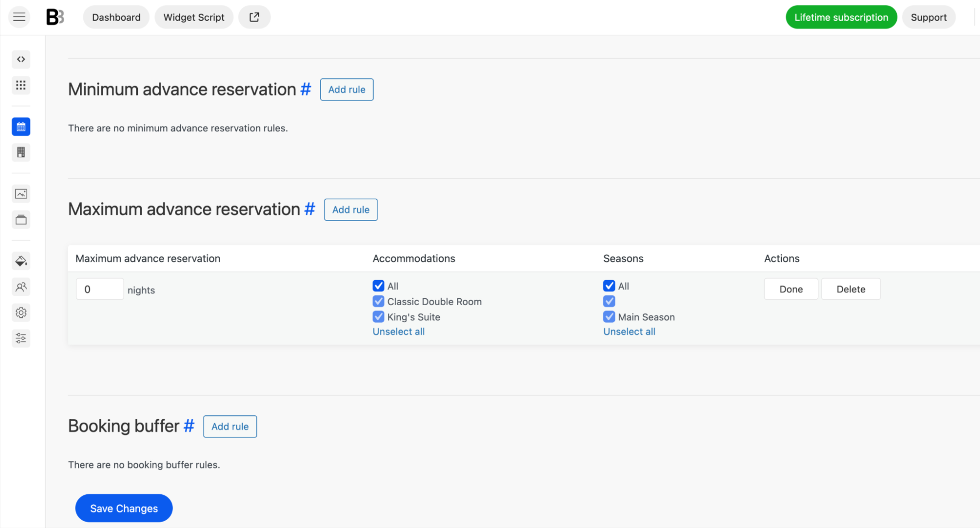The image size is (980, 528).
Task: Open the external link icon button
Action: [254, 17]
